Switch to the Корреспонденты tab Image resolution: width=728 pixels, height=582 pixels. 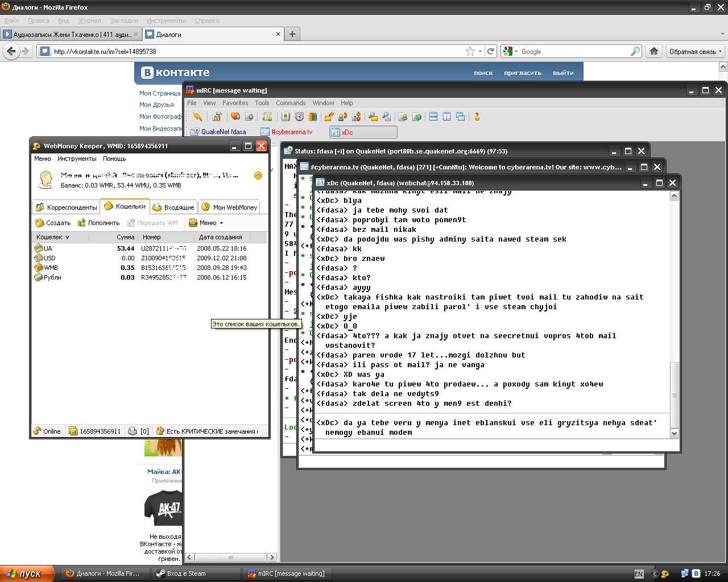pos(67,207)
